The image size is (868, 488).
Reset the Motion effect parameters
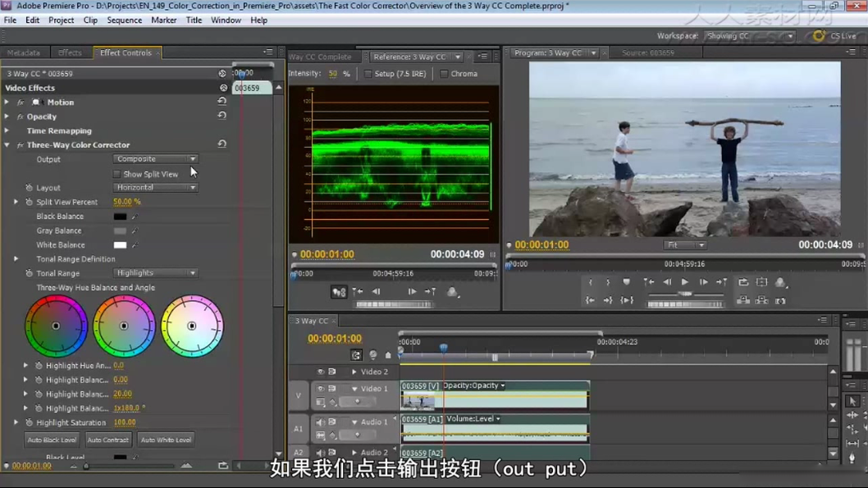click(222, 102)
